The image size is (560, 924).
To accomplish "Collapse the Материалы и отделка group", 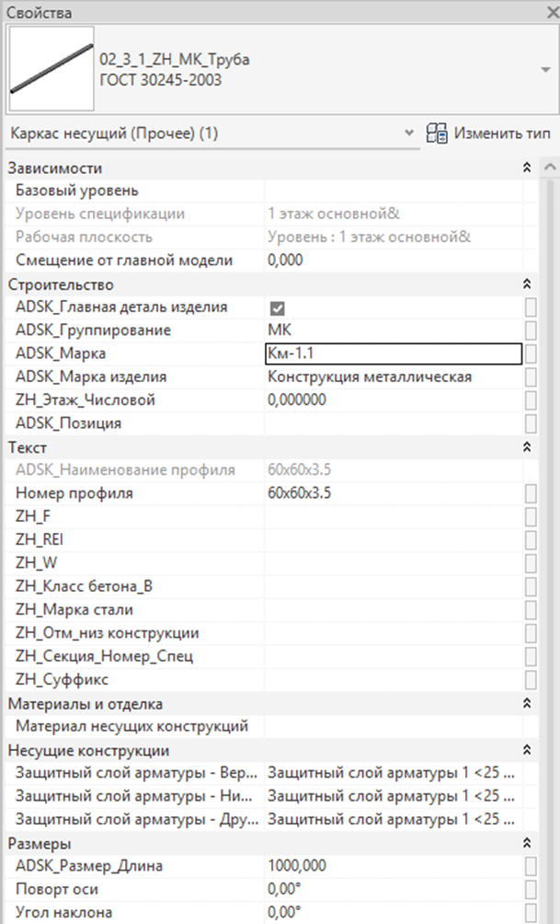I will (527, 704).
